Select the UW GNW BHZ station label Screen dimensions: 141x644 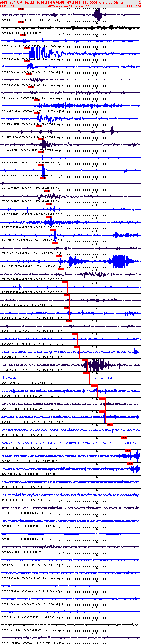pos(32,85)
